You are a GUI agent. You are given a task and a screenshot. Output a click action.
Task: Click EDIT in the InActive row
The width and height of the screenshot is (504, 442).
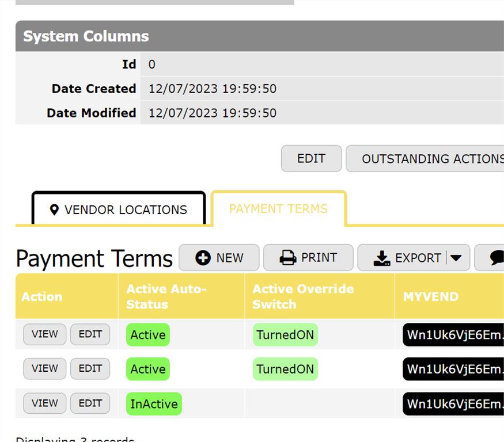[90, 403]
